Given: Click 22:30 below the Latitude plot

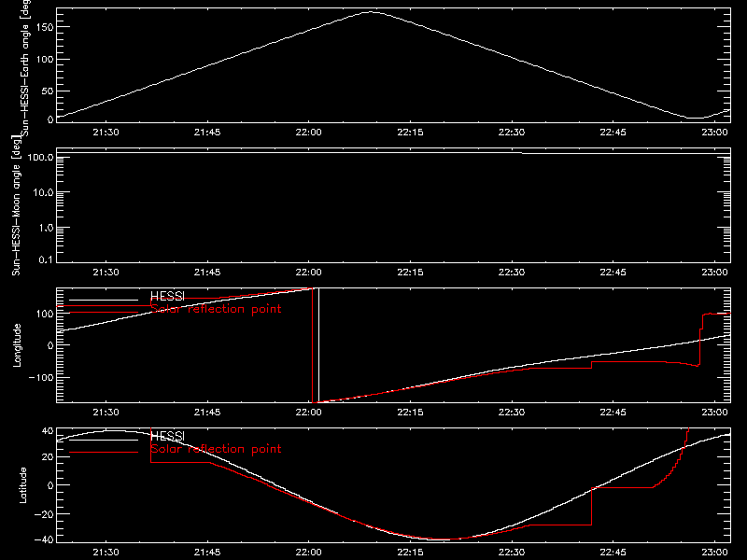Looking at the screenshot, I should [512, 553].
